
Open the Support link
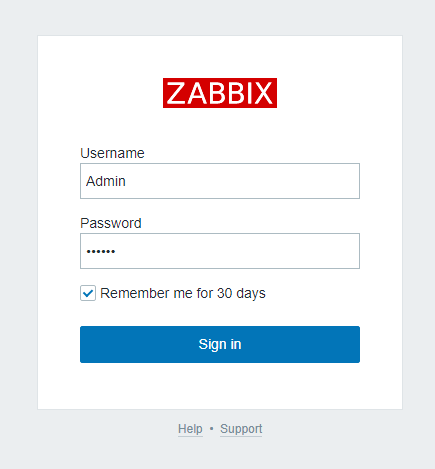click(241, 429)
